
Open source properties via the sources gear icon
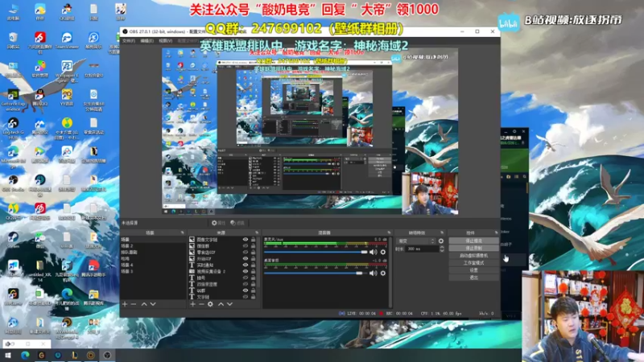coord(210,304)
